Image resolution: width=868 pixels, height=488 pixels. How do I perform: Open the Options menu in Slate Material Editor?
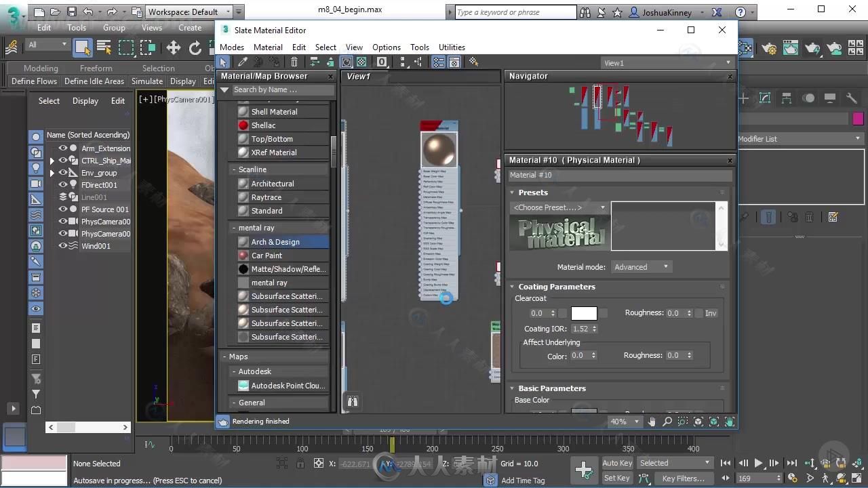point(387,47)
